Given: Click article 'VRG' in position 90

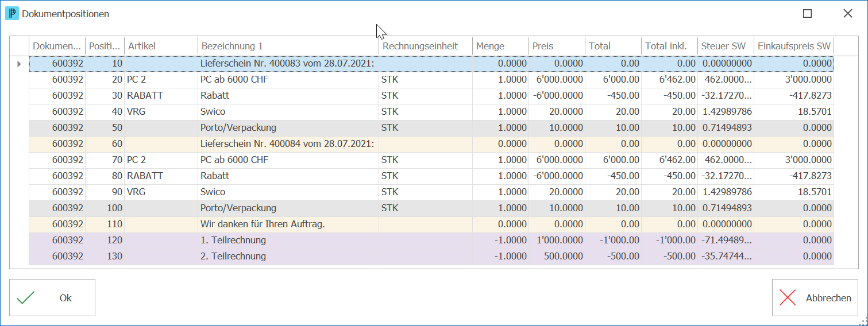Looking at the screenshot, I should tap(136, 192).
